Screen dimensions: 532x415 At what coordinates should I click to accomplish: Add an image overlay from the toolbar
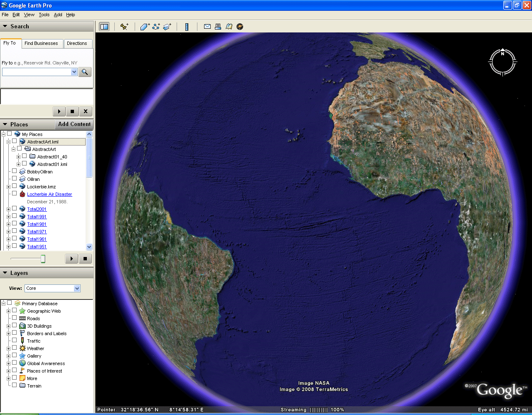tap(167, 27)
